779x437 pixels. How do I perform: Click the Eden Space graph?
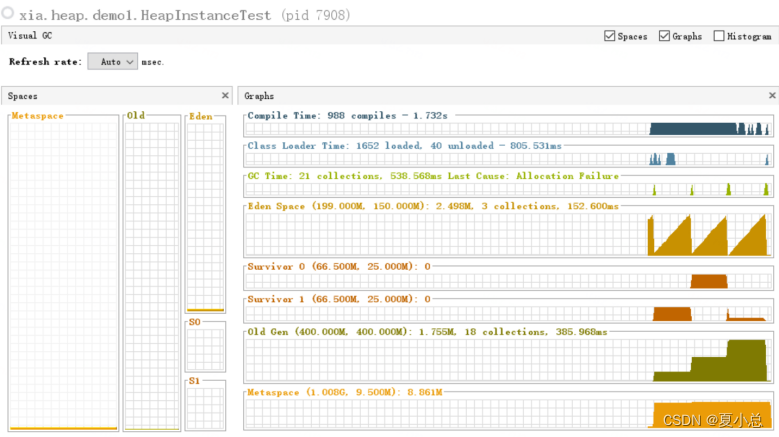508,234
